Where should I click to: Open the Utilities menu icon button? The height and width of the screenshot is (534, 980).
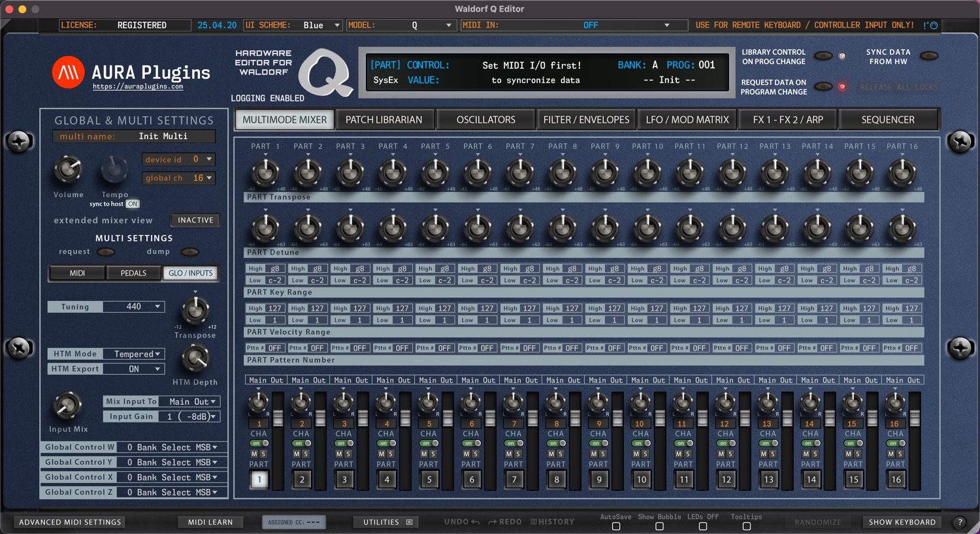(409, 522)
